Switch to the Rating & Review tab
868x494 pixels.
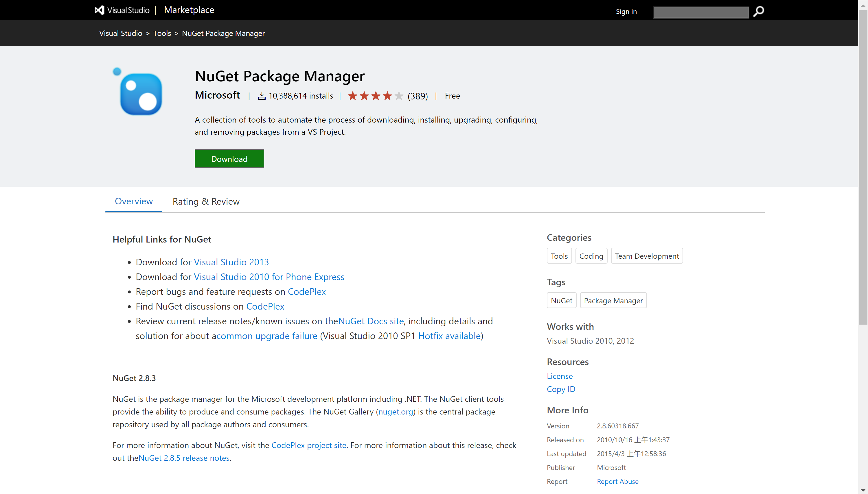(x=205, y=201)
